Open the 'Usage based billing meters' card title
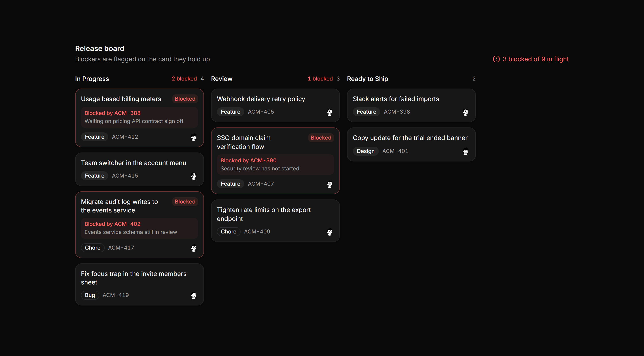Screen dimensions: 644x356 tap(121, 99)
